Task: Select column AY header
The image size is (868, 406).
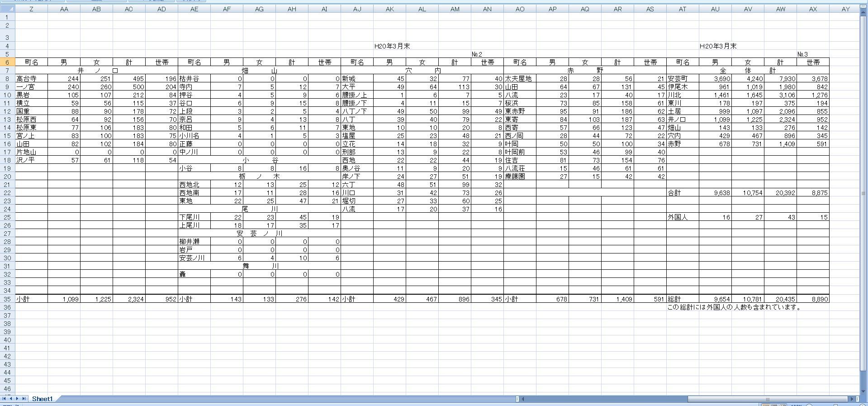Action: [x=845, y=9]
